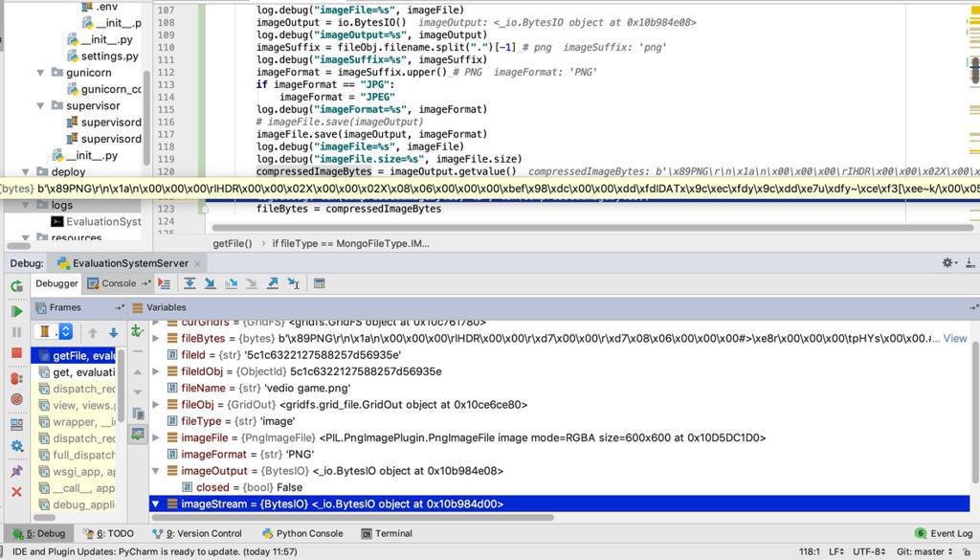Viewport: 980px width, 560px height.
Task: Step out of the current function
Action: pyautogui.click(x=273, y=283)
